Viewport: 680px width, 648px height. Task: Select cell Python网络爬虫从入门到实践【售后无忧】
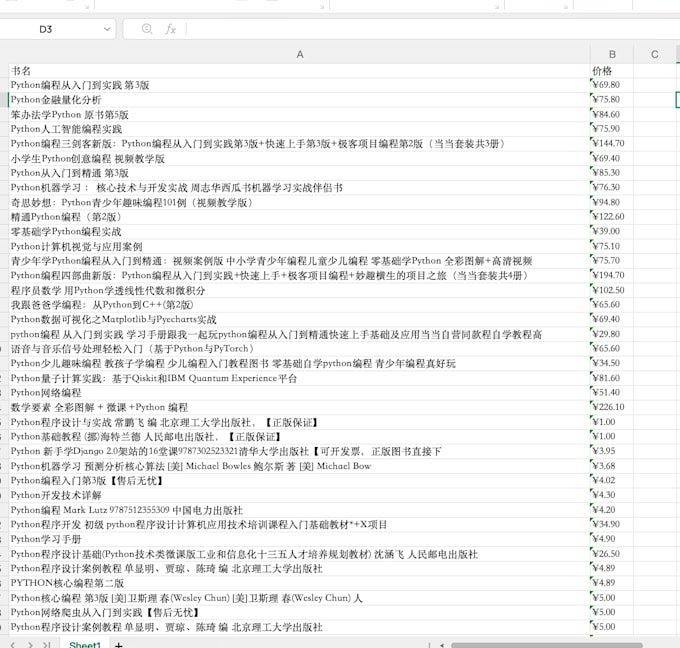pyautogui.click(x=300, y=612)
